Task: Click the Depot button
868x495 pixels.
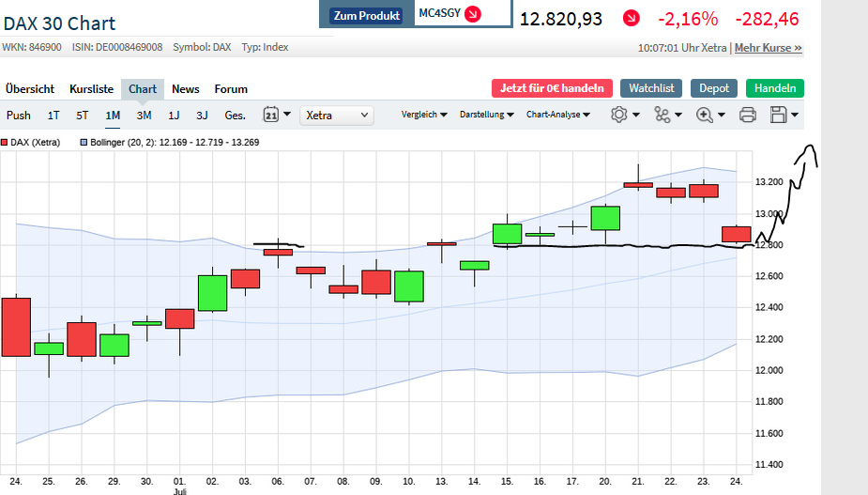Action: click(714, 88)
